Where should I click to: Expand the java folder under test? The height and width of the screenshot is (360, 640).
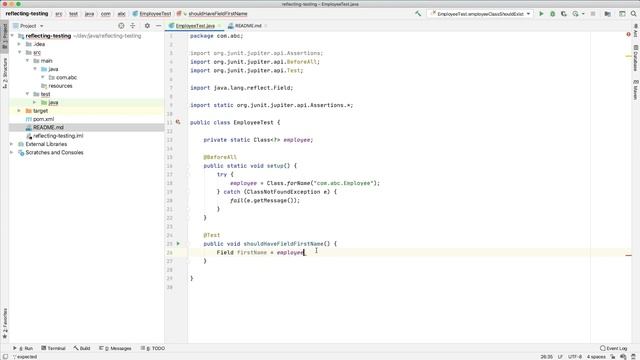(x=35, y=102)
